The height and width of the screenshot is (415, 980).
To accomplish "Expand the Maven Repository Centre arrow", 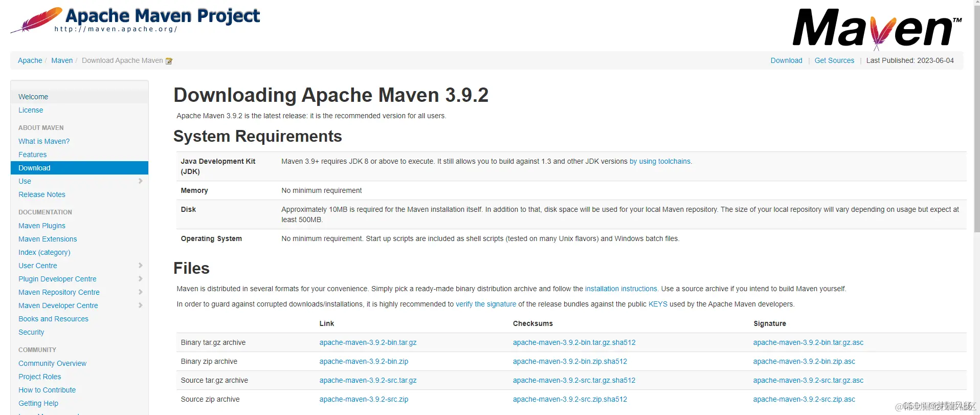I will click(140, 292).
